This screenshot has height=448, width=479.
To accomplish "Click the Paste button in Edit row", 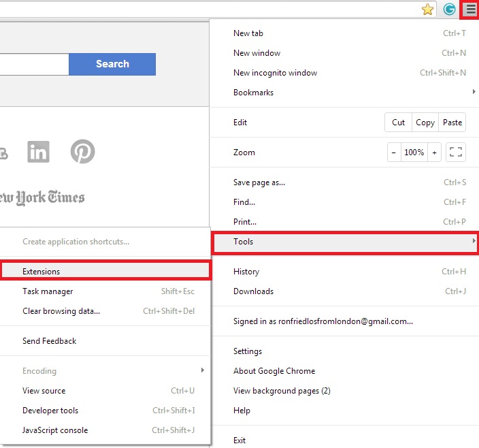I will tap(452, 123).
